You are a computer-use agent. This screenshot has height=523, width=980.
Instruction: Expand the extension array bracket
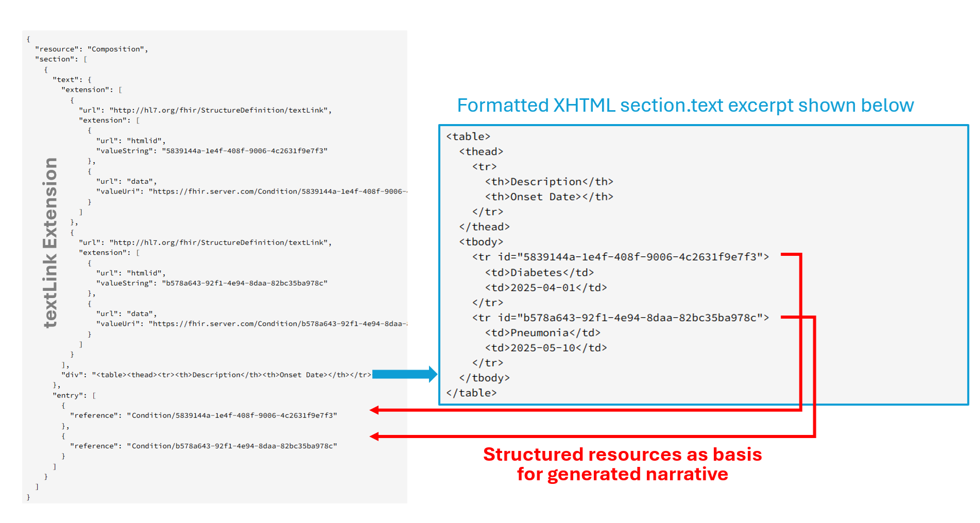click(x=120, y=89)
